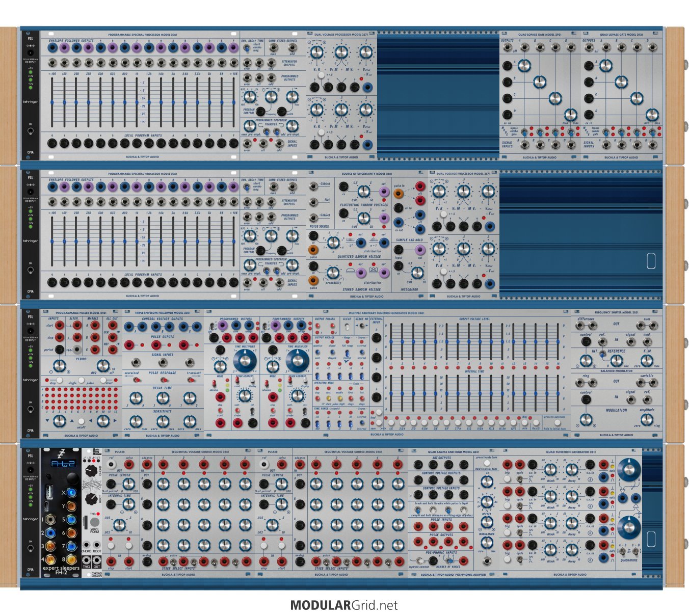
Task: Move the output voltage level slider for stage 16
Action: point(558,341)
